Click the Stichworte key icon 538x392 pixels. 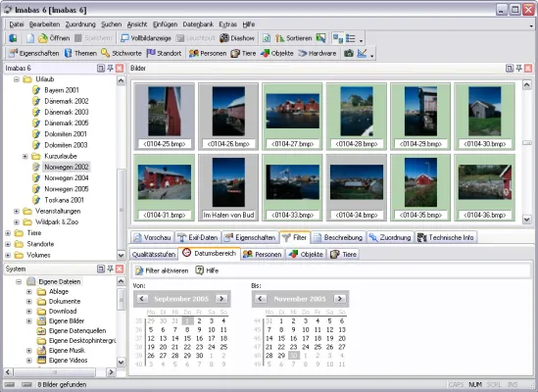coord(105,53)
